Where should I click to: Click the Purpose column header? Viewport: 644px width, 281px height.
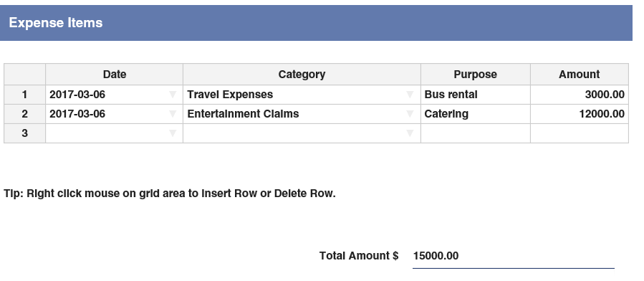coord(476,75)
